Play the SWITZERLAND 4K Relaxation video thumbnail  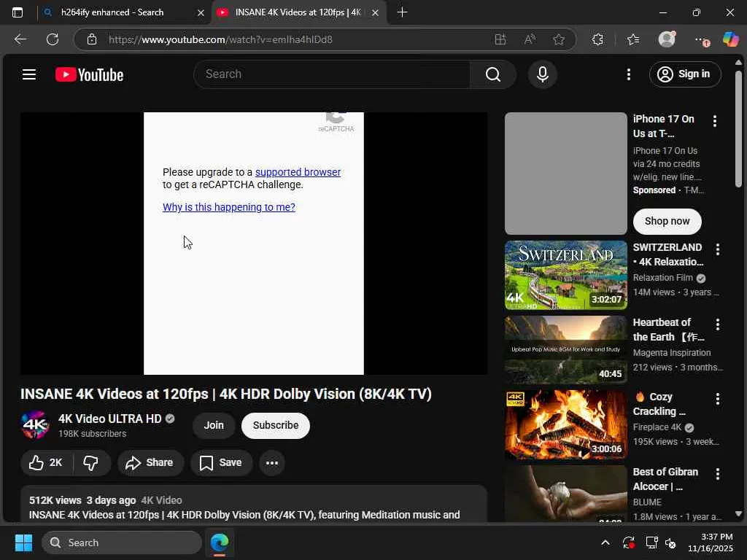pyautogui.click(x=565, y=275)
